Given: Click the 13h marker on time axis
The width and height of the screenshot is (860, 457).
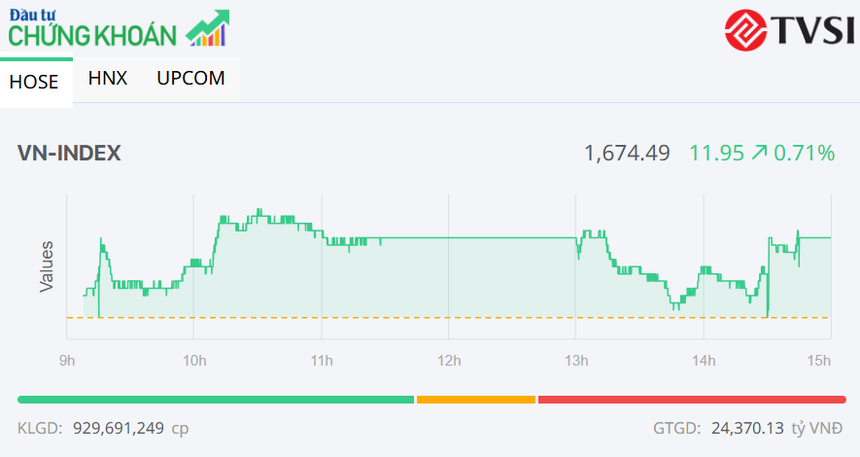Looking at the screenshot, I should coord(575,360).
